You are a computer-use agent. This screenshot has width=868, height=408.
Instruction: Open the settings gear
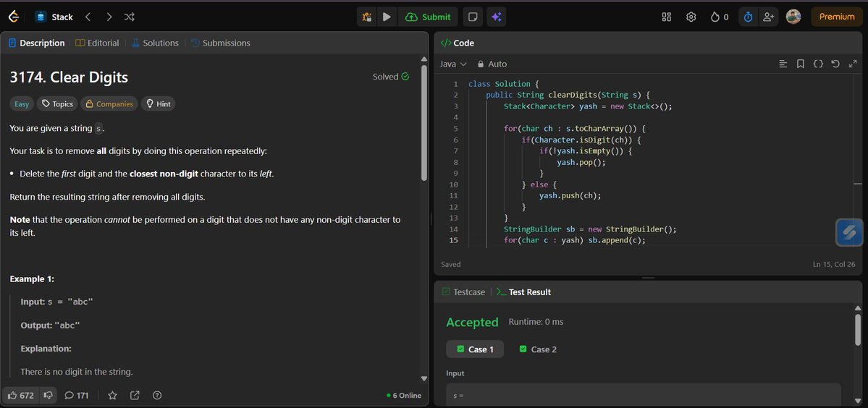tap(691, 17)
